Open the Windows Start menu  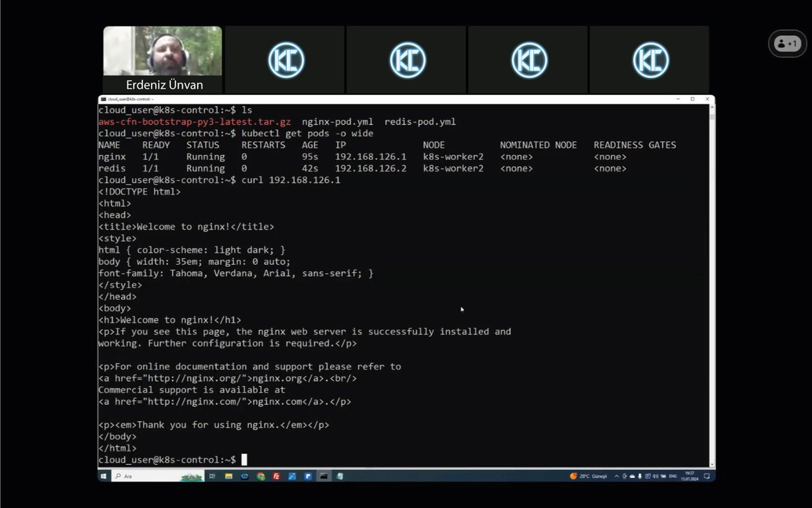tap(104, 477)
